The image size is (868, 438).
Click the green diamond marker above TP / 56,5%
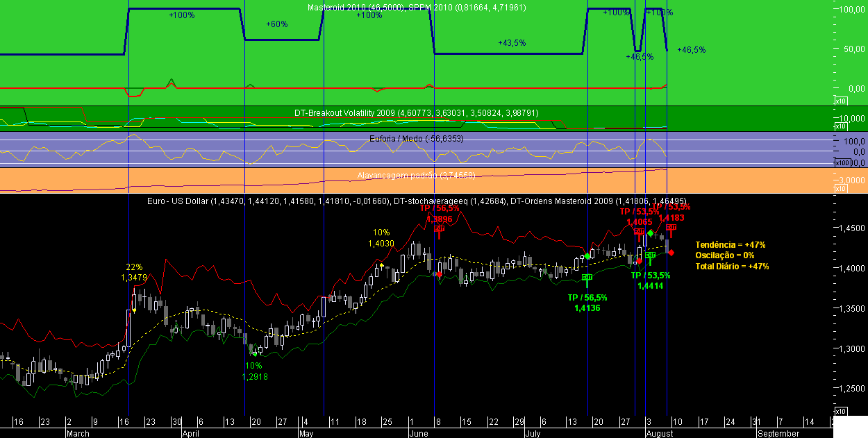[587, 256]
